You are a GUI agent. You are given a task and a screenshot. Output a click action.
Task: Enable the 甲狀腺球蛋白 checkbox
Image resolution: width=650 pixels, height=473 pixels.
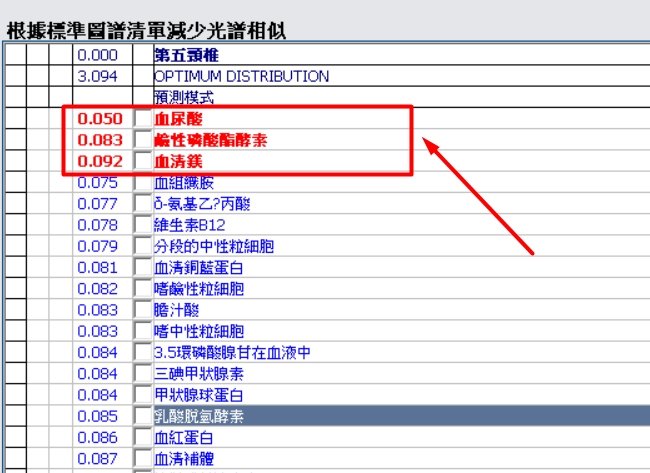143,395
